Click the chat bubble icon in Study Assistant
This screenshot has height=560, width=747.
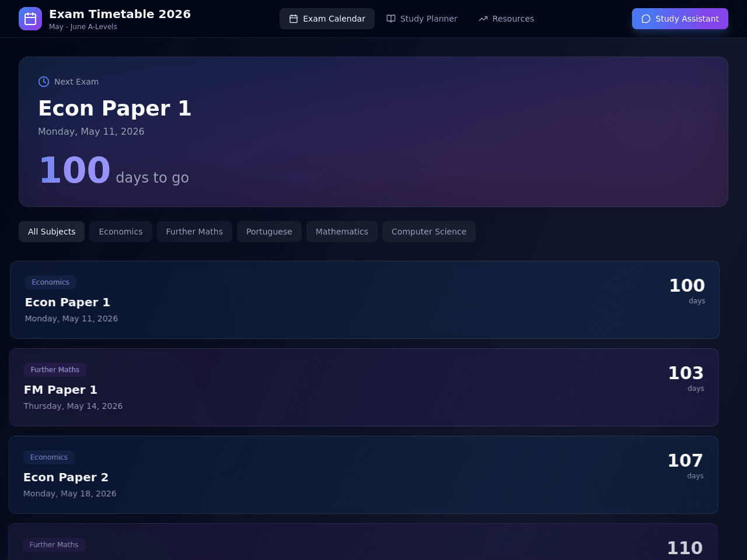coord(646,19)
